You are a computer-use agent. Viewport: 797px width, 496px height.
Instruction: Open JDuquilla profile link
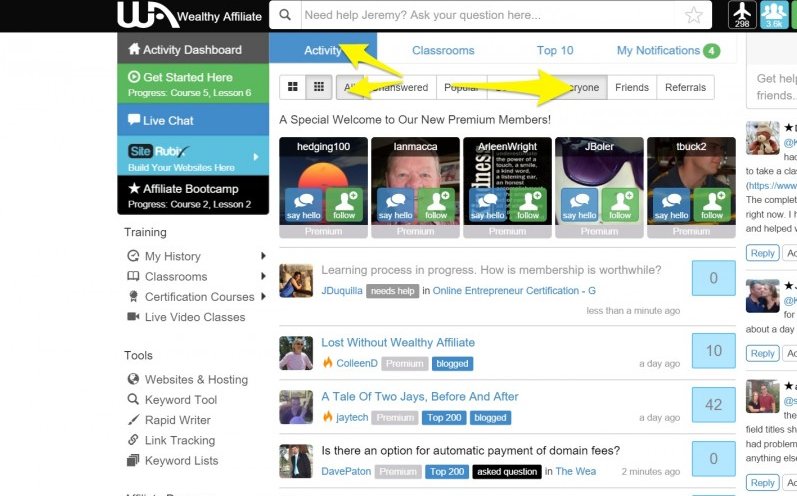pyautogui.click(x=342, y=291)
